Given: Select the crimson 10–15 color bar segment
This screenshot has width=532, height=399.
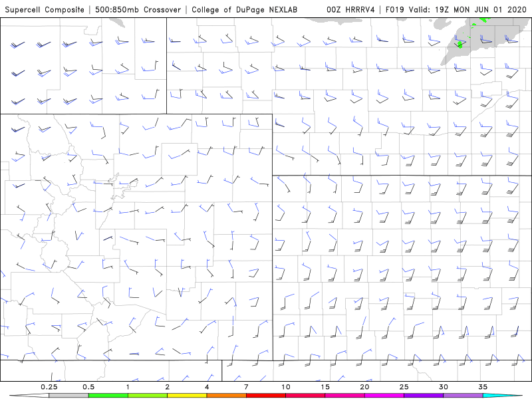Looking at the screenshot, I should pos(305,396).
